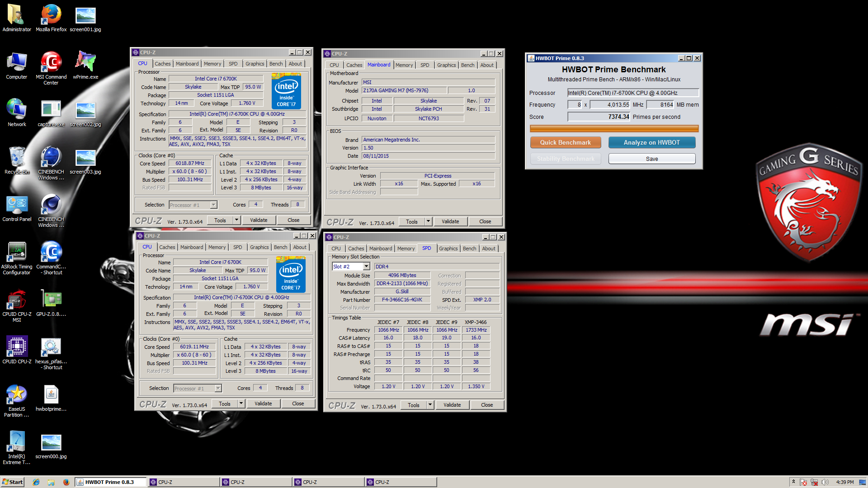Viewport: 868px width, 488px height.
Task: Activate first CPU-Z taskbar button
Action: pos(183,482)
